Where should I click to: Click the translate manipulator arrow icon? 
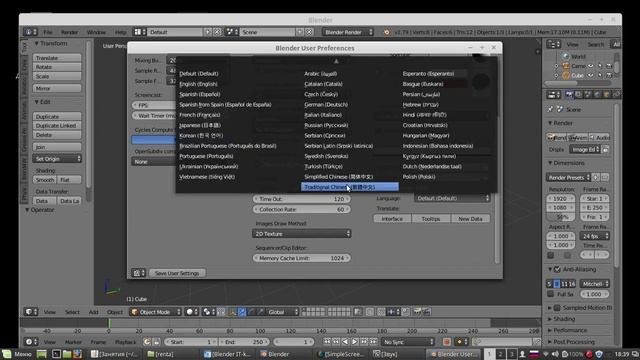(242, 312)
